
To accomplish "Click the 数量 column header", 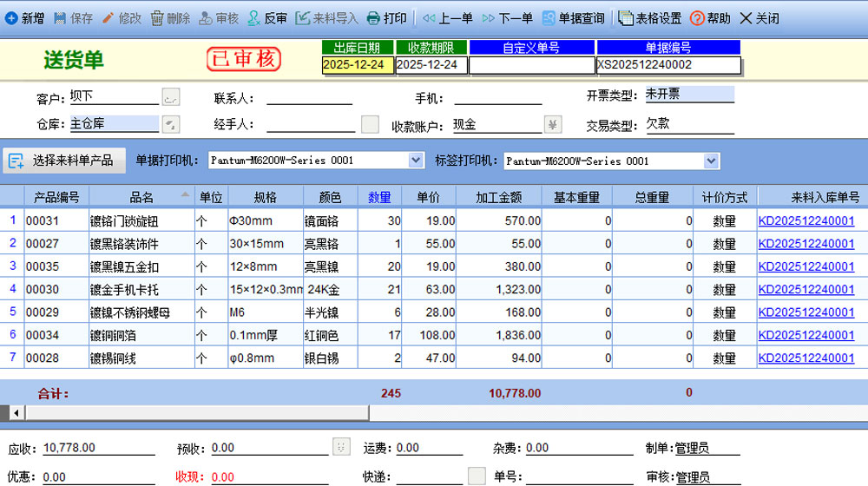I will pyautogui.click(x=379, y=197).
